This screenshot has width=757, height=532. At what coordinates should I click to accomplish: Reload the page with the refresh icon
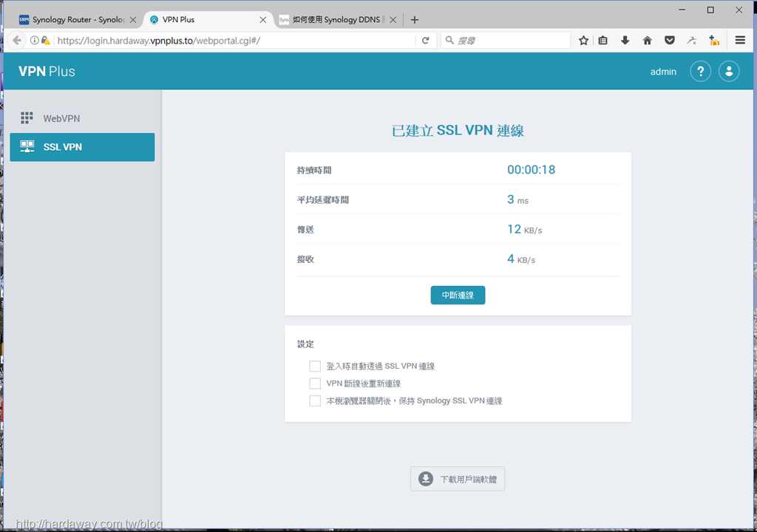pos(425,41)
